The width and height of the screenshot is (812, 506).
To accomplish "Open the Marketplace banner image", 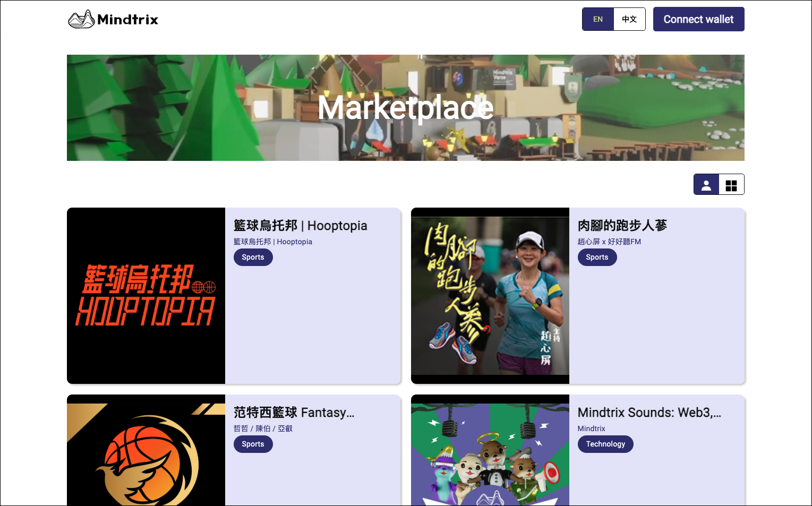I will 406,108.
